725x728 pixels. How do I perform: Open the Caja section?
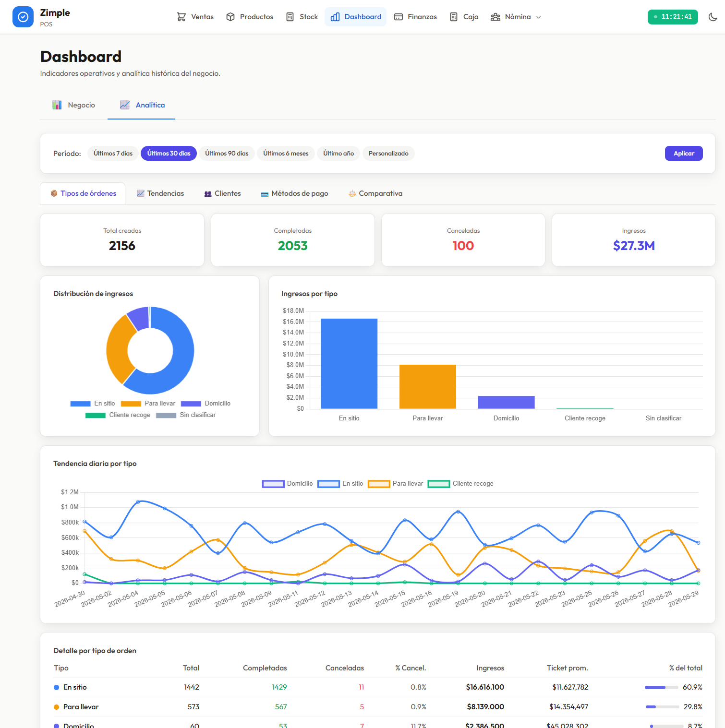coord(464,17)
